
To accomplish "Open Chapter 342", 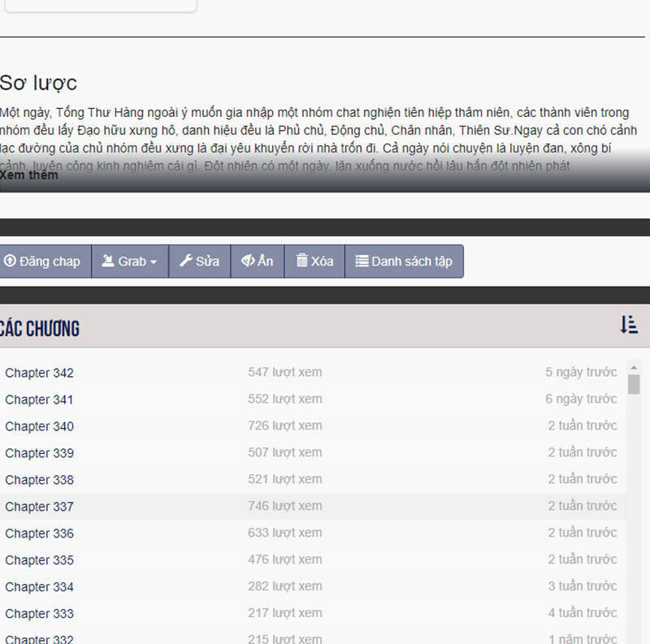I will (39, 373).
